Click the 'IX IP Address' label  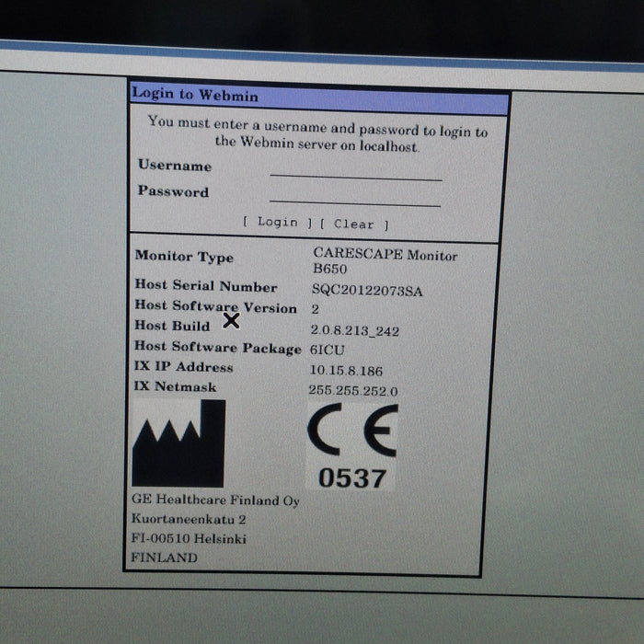click(x=183, y=366)
